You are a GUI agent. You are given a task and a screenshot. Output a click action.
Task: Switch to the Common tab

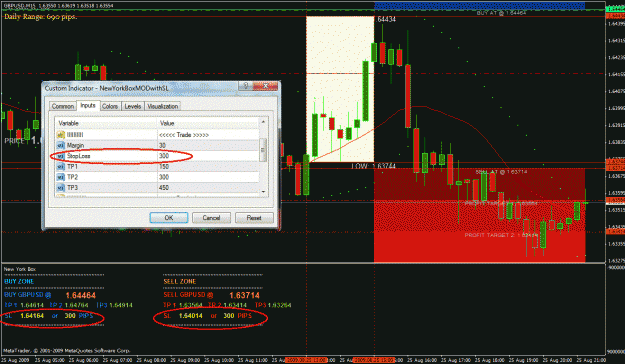(x=63, y=106)
